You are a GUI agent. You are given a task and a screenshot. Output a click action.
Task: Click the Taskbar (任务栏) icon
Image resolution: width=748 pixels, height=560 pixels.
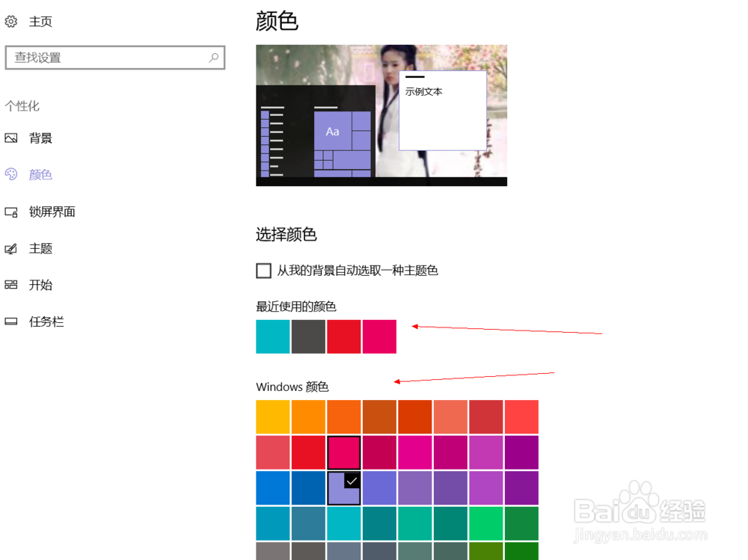tap(11, 321)
